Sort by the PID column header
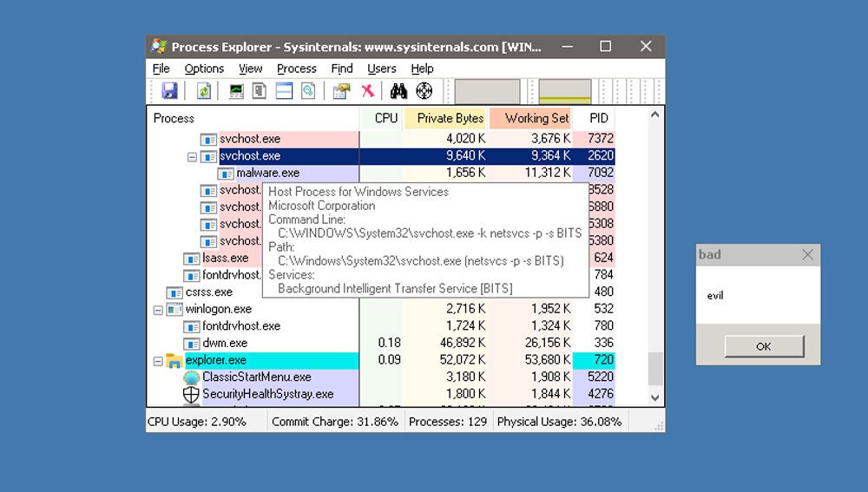Viewport: 868px width, 492px height. tap(594, 118)
